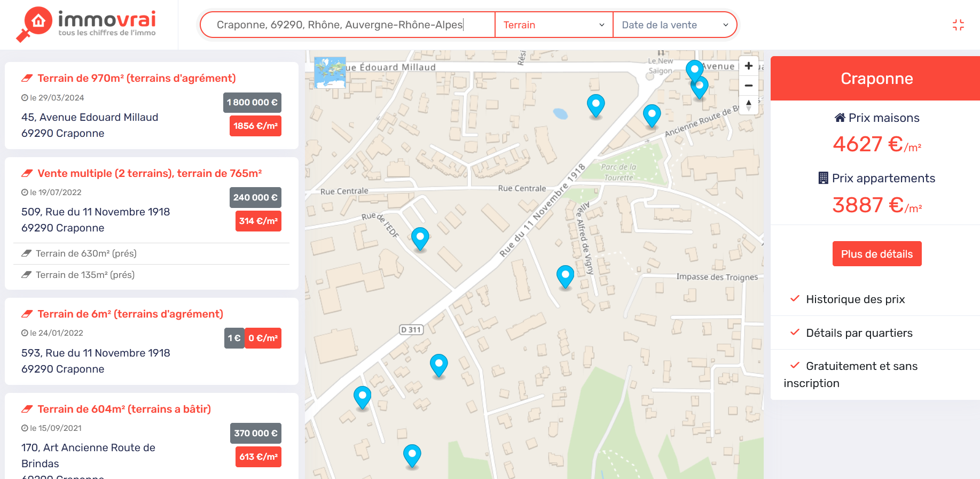The height and width of the screenshot is (479, 980).
Task: Open the Terrain property type dropdown
Action: pos(554,25)
